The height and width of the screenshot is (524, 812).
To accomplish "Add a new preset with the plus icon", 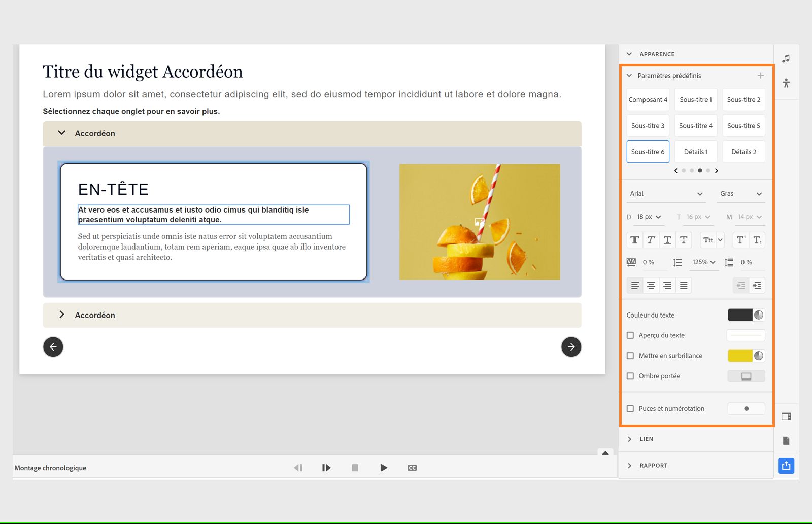I will point(760,76).
